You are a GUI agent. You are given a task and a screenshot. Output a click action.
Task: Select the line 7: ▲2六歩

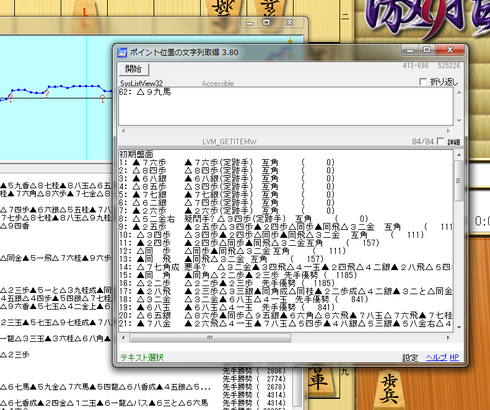pyautogui.click(x=227, y=211)
